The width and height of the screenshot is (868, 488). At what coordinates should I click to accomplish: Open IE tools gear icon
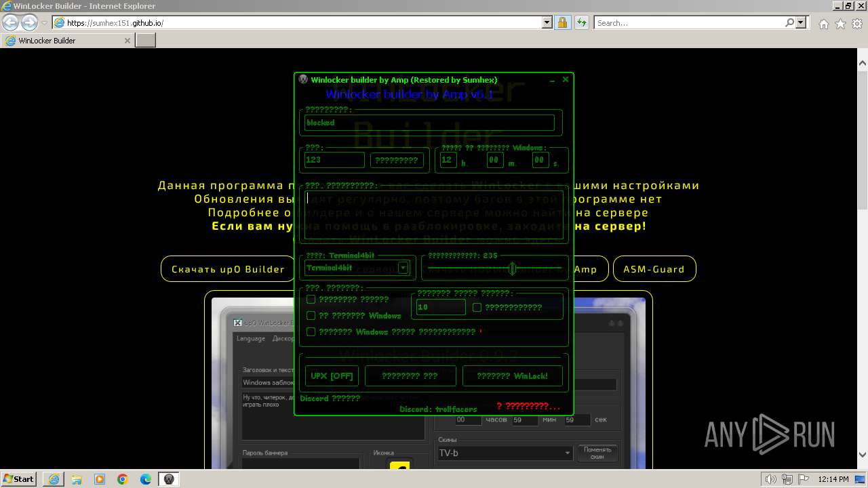pyautogui.click(x=857, y=24)
